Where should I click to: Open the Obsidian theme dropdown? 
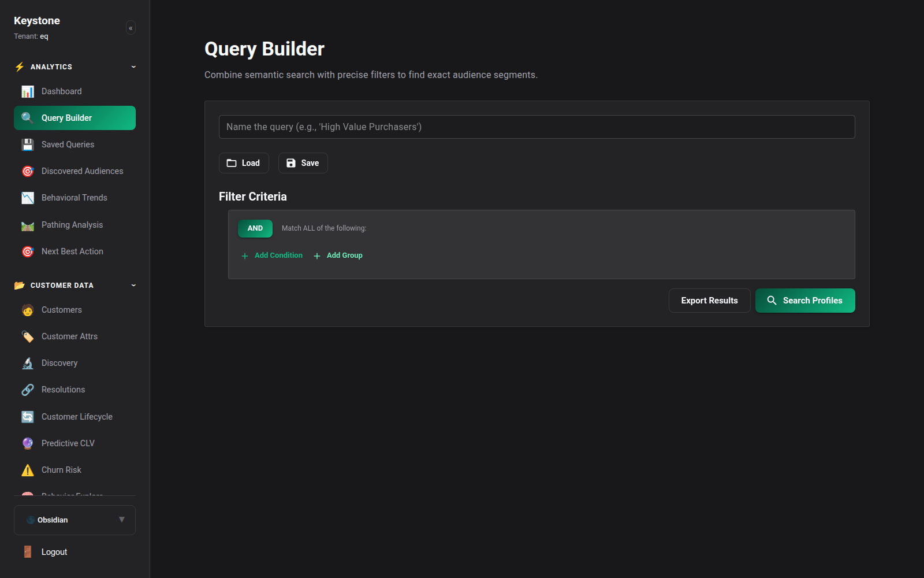(x=74, y=520)
